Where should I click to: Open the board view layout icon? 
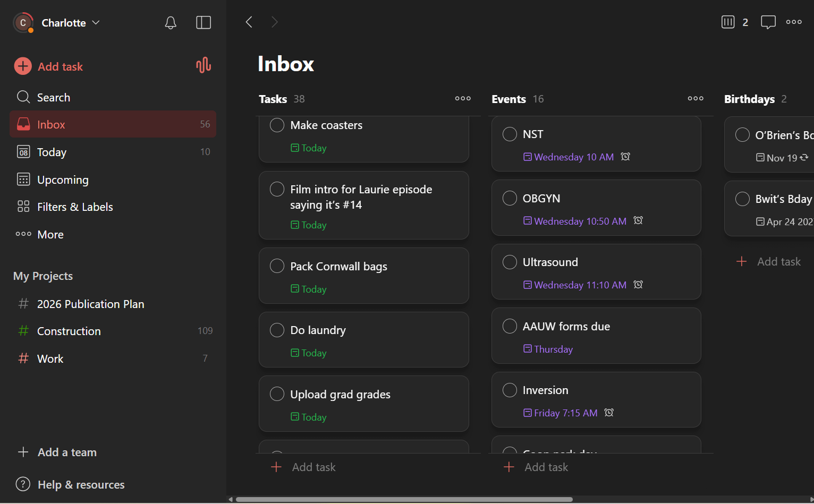pyautogui.click(x=728, y=22)
